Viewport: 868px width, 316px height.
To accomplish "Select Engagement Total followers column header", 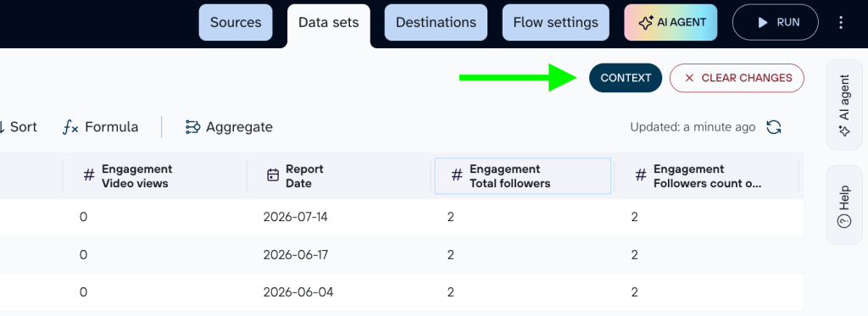I will 522,176.
